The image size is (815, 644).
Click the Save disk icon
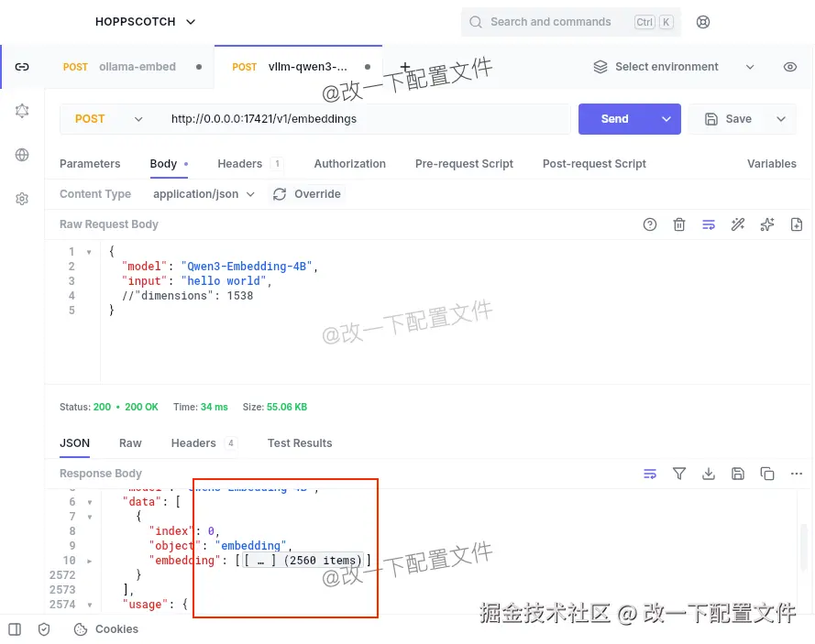tap(711, 119)
